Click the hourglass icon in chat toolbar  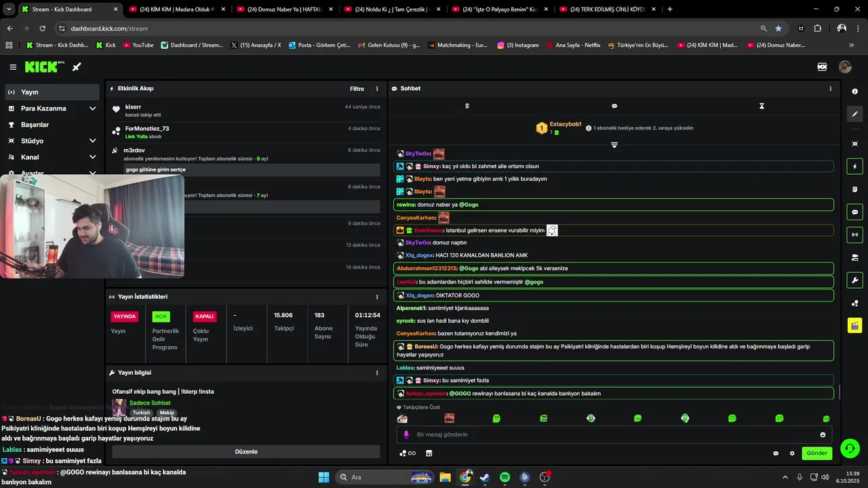click(x=762, y=106)
